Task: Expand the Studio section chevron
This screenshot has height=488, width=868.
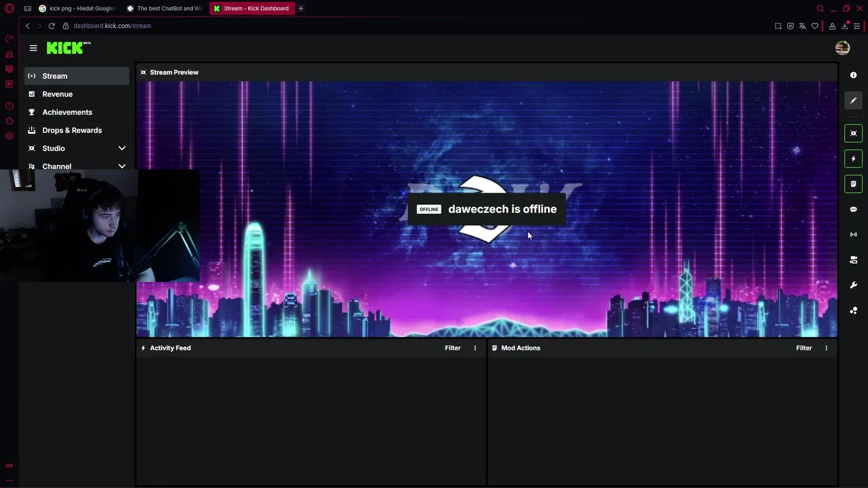Action: point(122,148)
